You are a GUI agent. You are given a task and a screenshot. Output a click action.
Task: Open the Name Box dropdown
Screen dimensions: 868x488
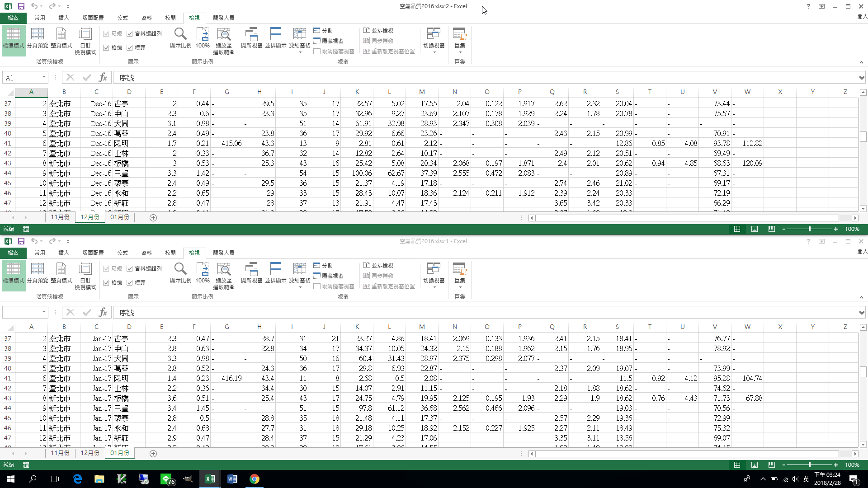[43, 77]
